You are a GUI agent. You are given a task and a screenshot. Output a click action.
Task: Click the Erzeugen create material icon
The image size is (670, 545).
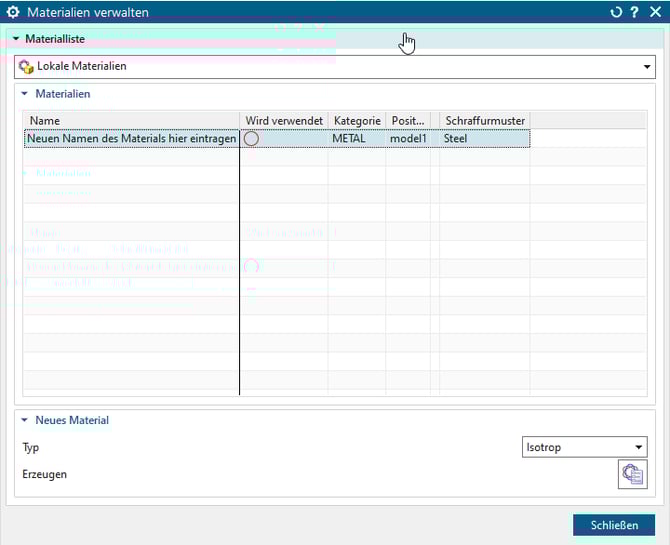pos(631,475)
